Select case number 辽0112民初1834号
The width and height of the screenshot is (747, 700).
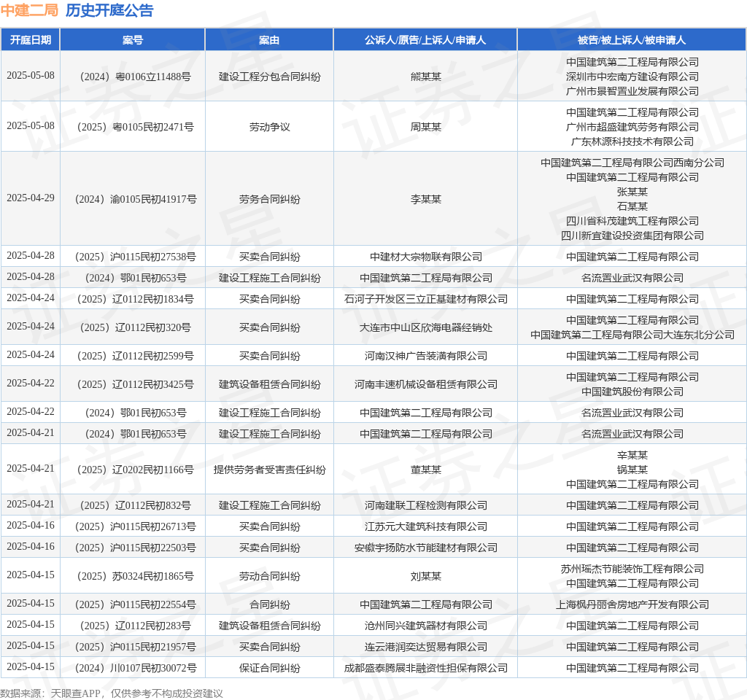[135, 299]
